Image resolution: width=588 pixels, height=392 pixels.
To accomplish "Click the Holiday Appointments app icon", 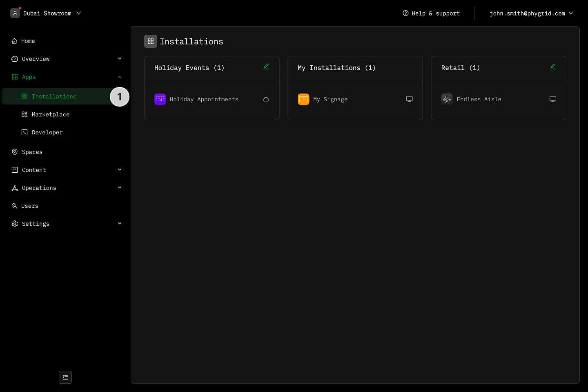I will pyautogui.click(x=160, y=99).
